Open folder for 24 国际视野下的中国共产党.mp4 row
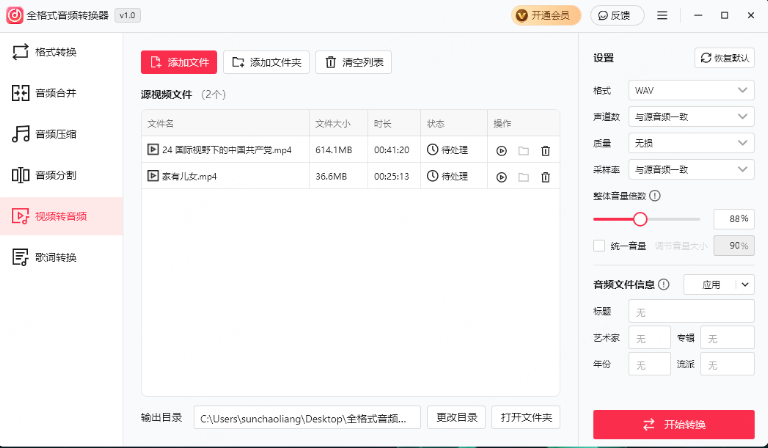The width and height of the screenshot is (768, 448). pyautogui.click(x=524, y=151)
